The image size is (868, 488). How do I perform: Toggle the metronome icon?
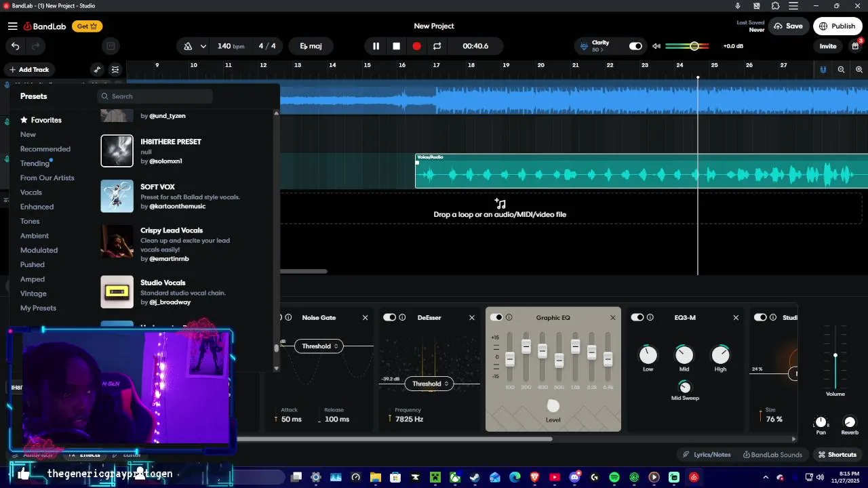(x=189, y=46)
